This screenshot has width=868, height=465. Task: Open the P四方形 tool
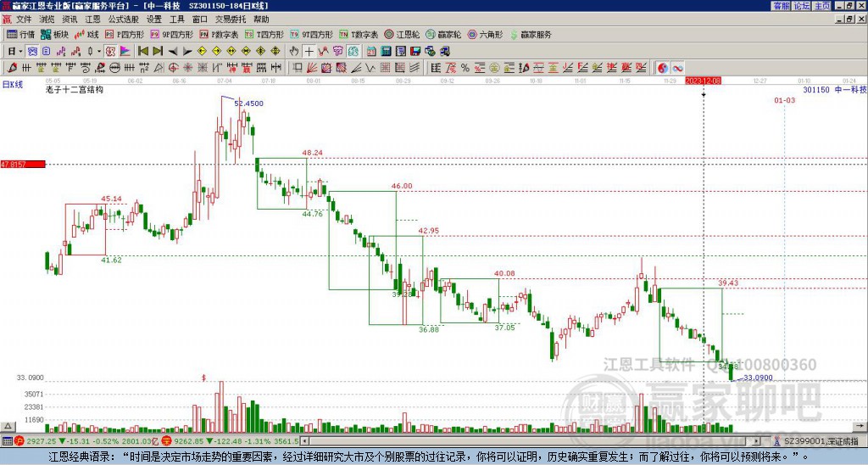pos(125,34)
